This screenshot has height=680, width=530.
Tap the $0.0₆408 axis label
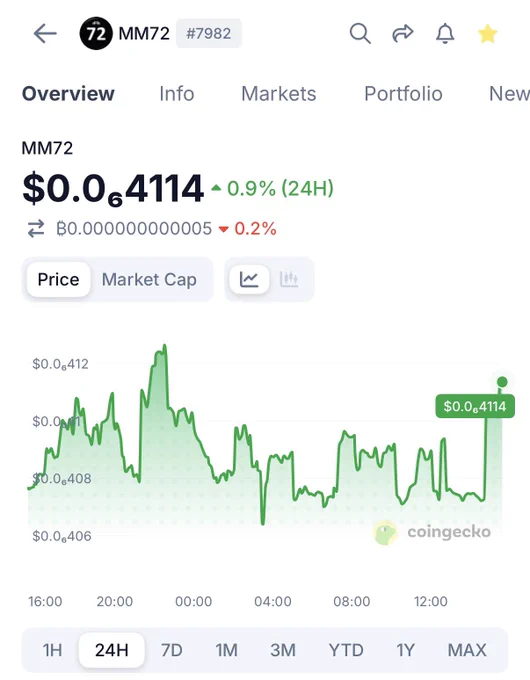pos(62,479)
